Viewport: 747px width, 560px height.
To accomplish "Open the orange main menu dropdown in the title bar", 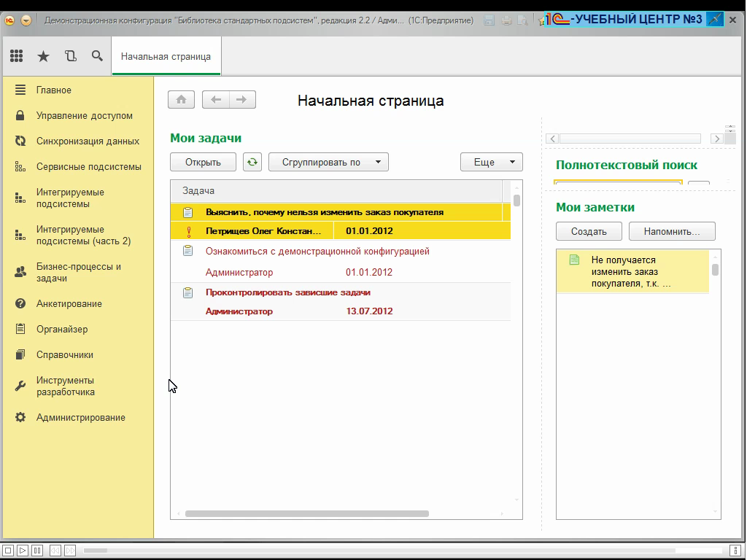I will 26,20.
